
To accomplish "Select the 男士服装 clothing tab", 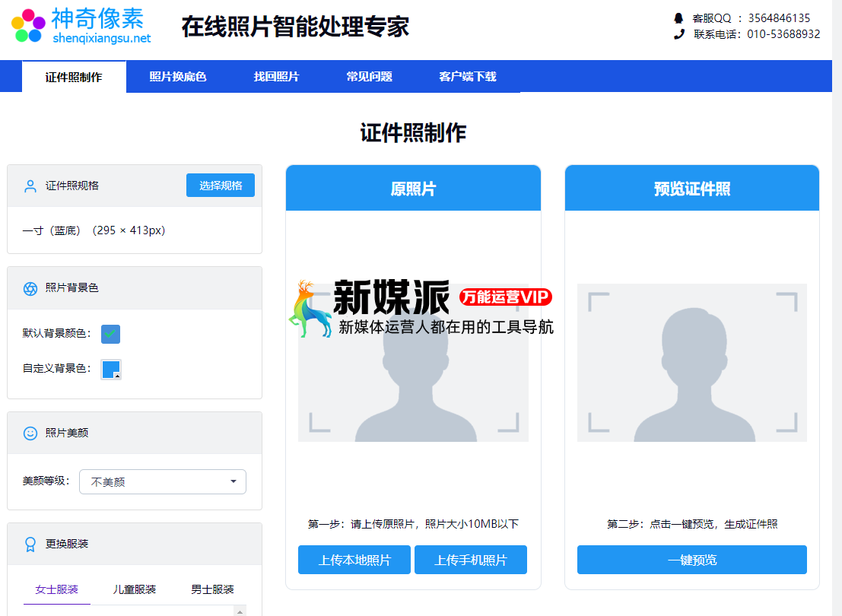I will coord(213,589).
